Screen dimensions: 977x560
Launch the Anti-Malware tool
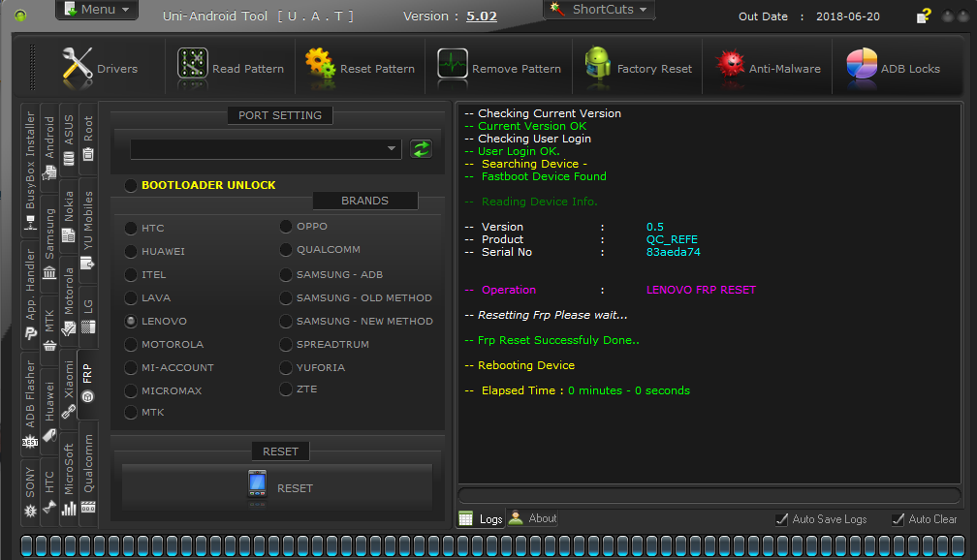[x=768, y=68]
